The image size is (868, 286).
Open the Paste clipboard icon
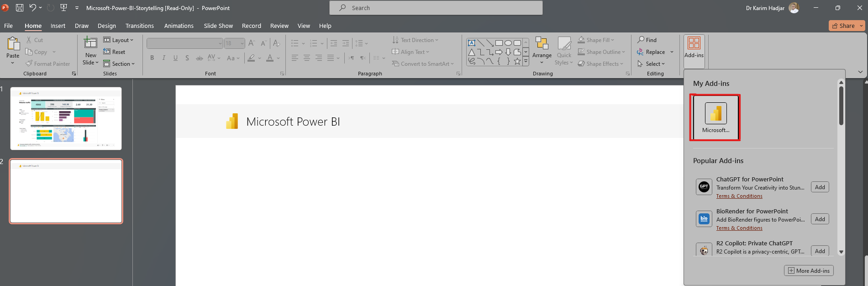pyautogui.click(x=13, y=43)
